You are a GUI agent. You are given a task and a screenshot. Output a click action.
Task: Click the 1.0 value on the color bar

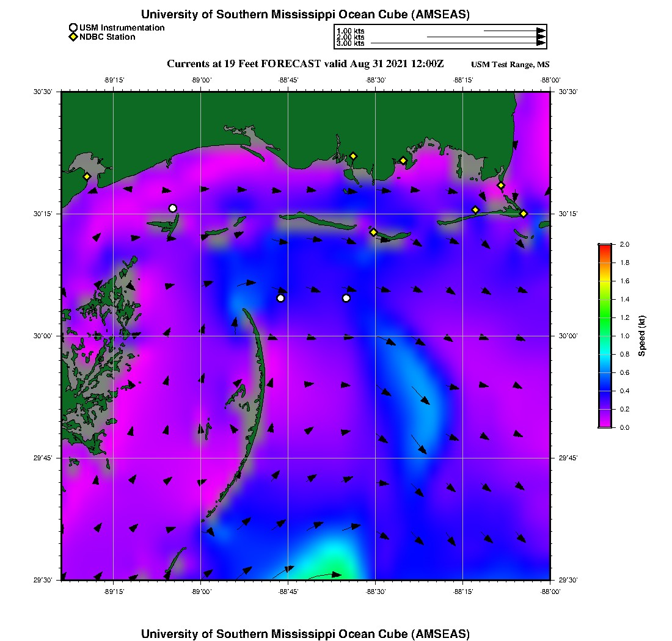624,336
